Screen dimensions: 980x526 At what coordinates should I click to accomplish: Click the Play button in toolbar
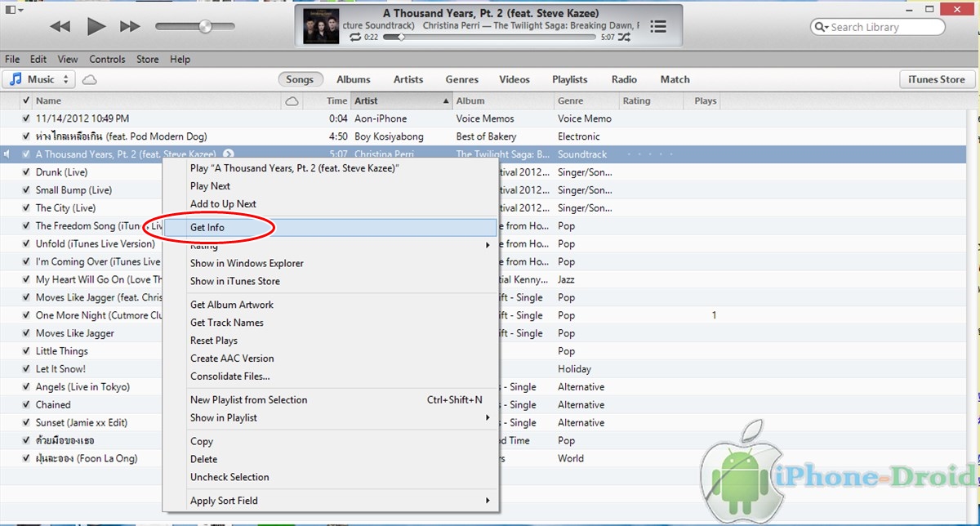point(96,26)
